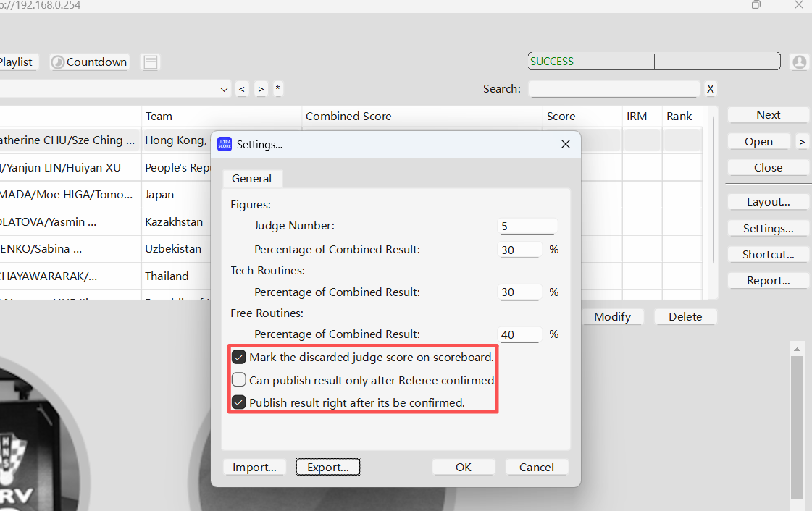Enable publish only after Referee confirmed
Image resolution: width=812 pixels, height=511 pixels.
239,380
